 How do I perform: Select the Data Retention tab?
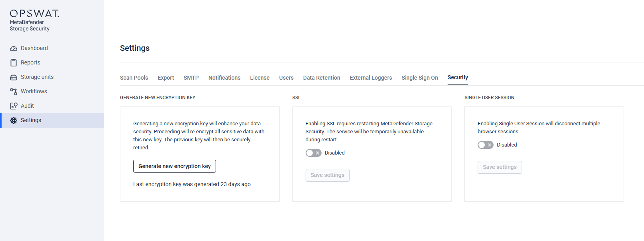tap(322, 78)
